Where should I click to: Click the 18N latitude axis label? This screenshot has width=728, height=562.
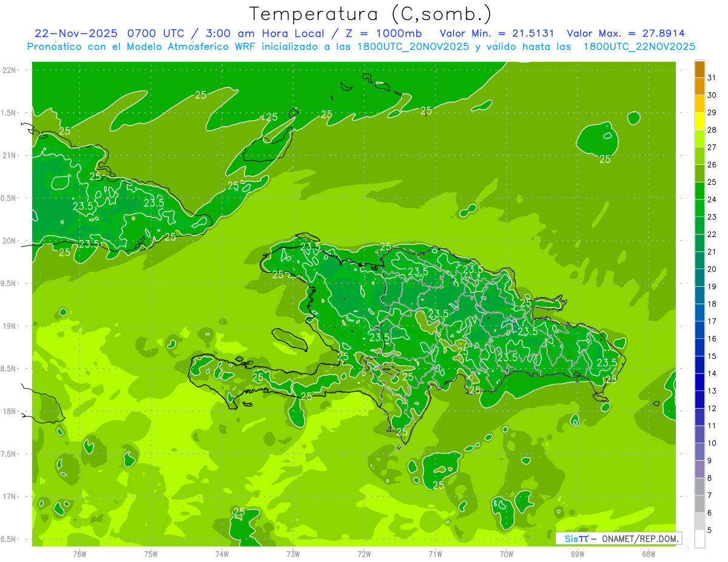[10, 411]
